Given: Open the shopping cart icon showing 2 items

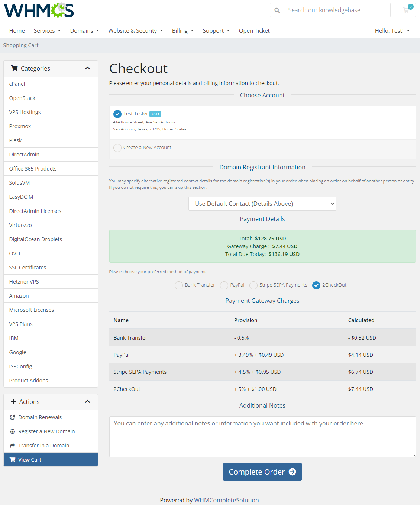Looking at the screenshot, I should [406, 10].
